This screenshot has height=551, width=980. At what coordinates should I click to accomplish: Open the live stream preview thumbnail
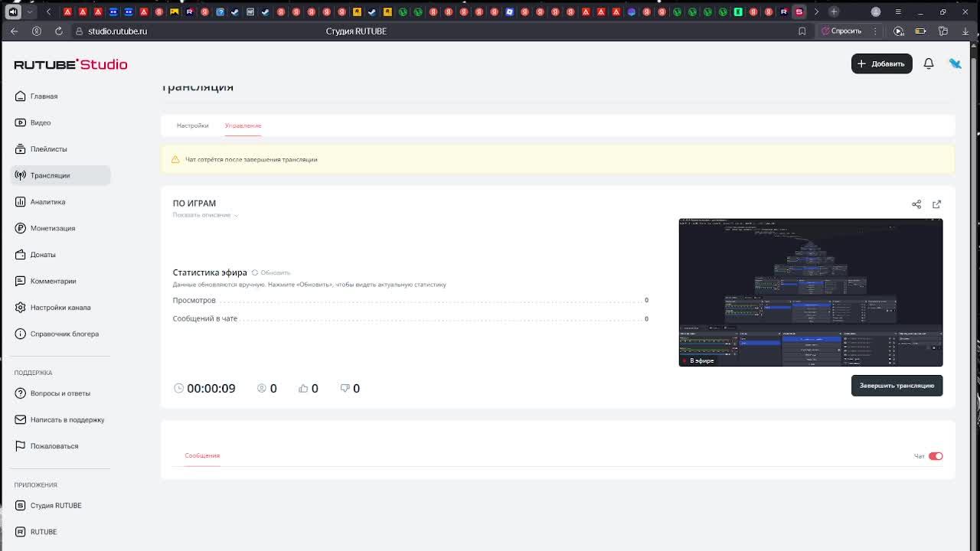coord(811,292)
